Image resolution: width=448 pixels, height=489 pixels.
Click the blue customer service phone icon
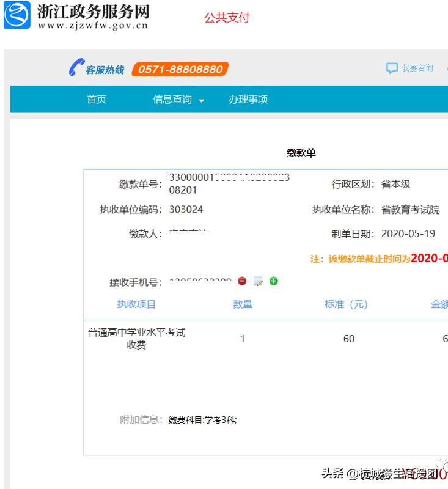click(76, 67)
